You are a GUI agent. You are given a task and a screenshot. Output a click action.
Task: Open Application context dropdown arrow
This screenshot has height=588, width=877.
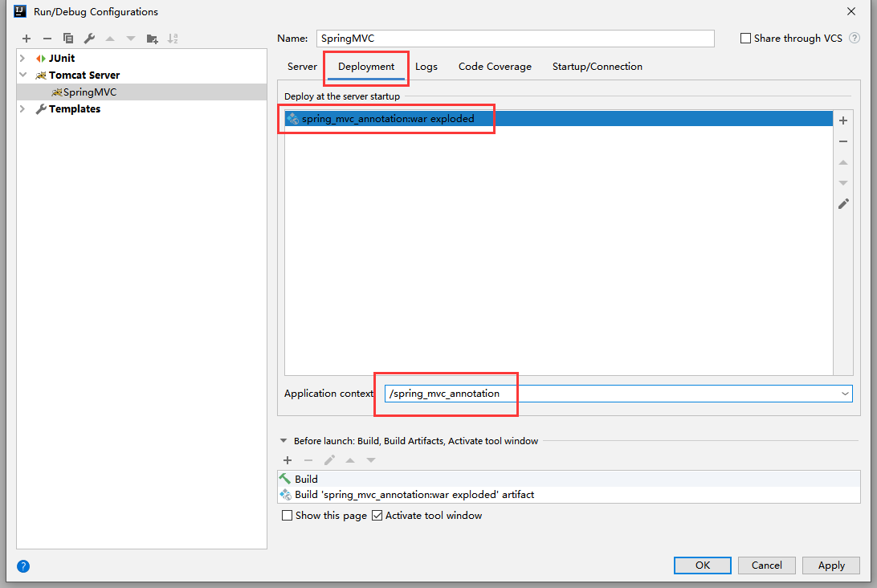tap(845, 394)
